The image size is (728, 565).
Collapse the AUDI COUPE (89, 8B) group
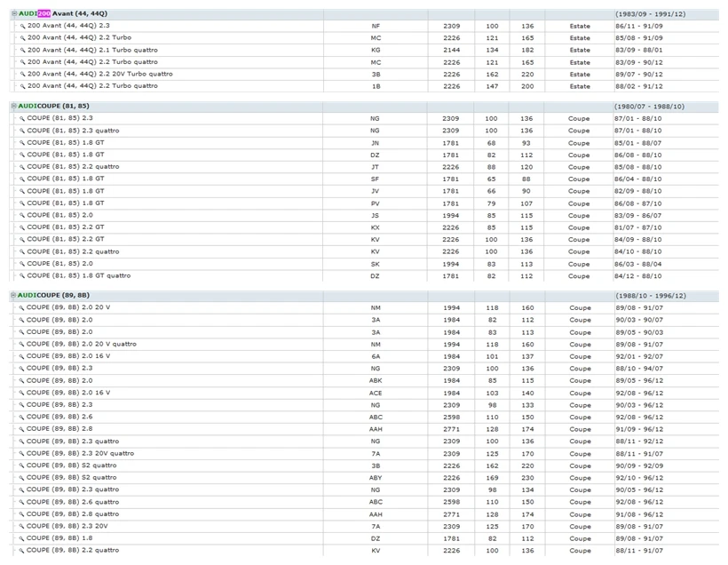pyautogui.click(x=13, y=296)
